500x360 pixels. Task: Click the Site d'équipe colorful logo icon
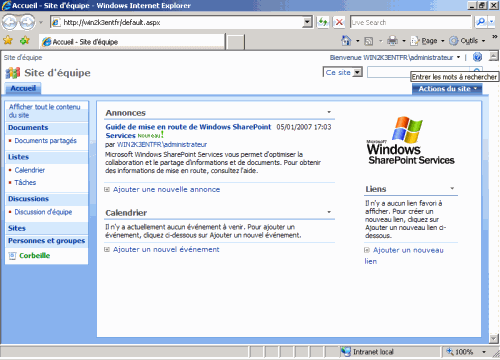(13, 73)
